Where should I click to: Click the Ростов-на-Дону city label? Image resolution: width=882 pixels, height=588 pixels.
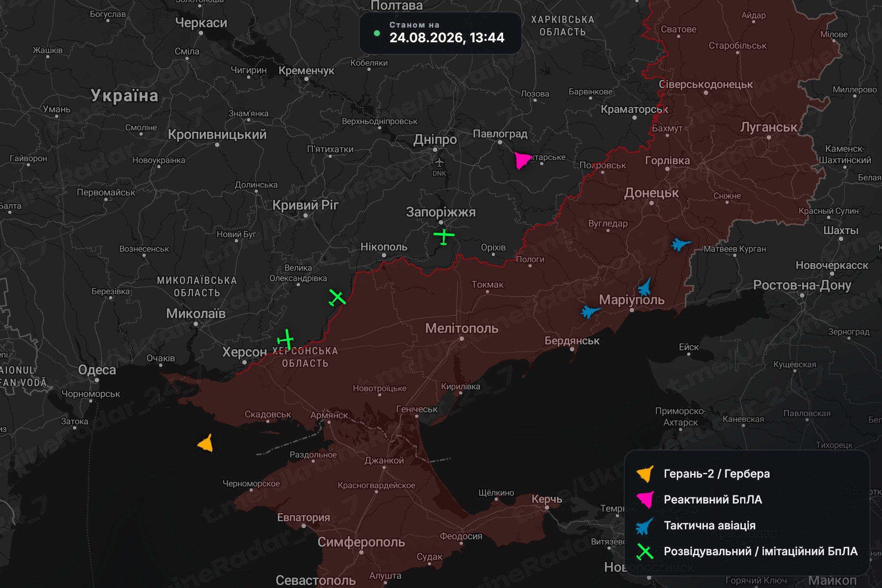coord(802,285)
